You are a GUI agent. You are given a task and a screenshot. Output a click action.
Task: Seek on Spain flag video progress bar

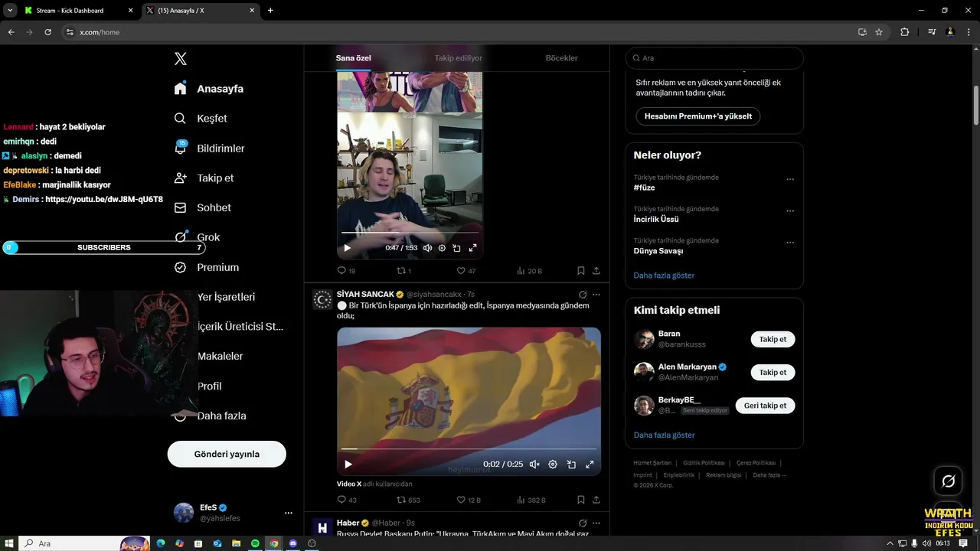tap(469, 448)
